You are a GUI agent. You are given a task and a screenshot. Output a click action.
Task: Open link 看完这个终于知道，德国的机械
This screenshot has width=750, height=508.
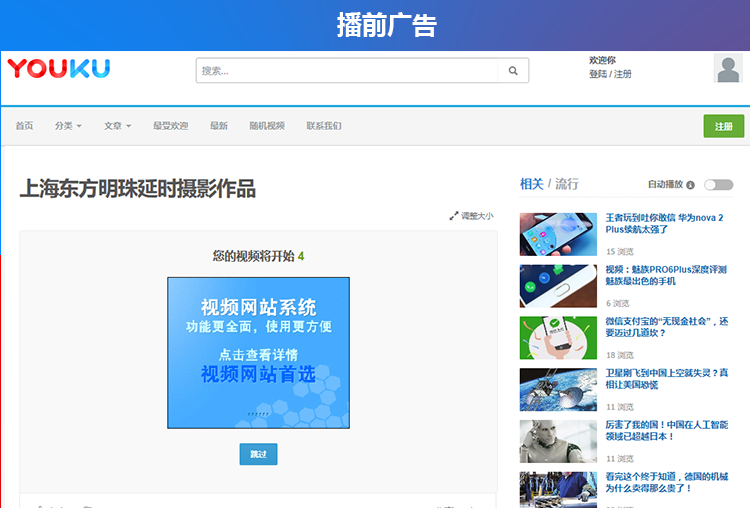tap(667, 482)
